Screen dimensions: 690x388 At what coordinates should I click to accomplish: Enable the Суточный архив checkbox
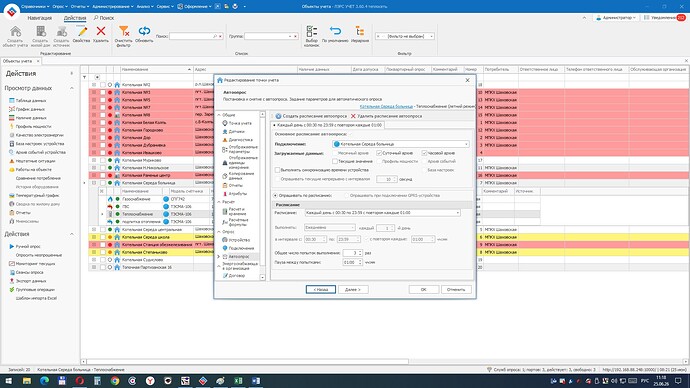click(378, 153)
